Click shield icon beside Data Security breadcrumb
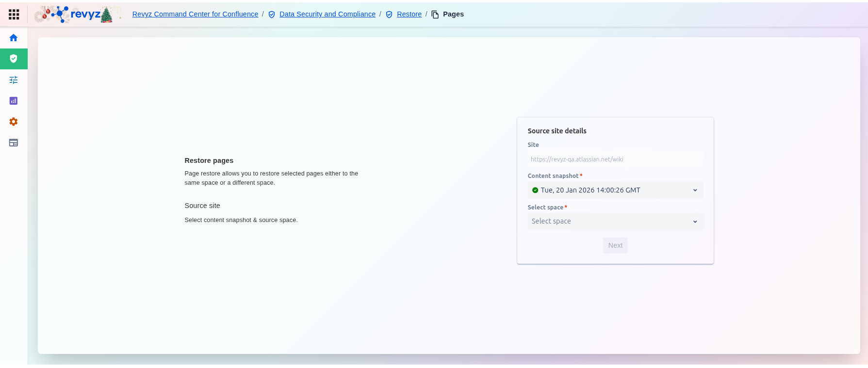 (x=272, y=15)
